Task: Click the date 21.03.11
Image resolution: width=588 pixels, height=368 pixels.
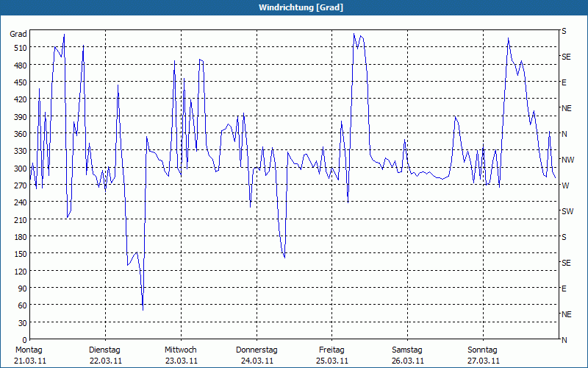Action: click(x=30, y=361)
